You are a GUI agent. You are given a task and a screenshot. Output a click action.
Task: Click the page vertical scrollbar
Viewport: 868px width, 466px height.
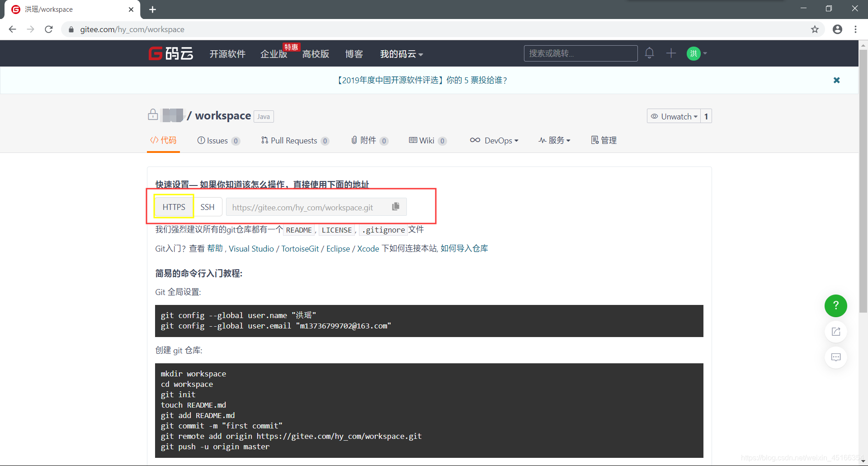(863, 181)
